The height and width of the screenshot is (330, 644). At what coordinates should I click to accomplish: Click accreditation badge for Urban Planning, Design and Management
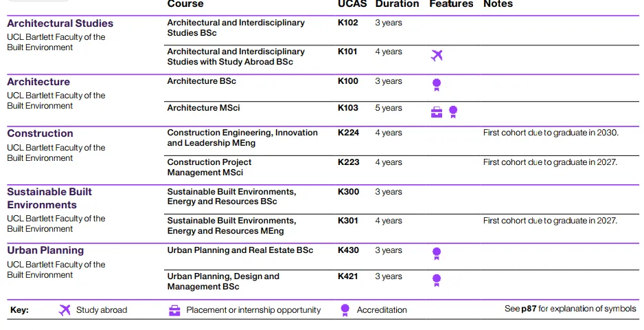coord(437,280)
